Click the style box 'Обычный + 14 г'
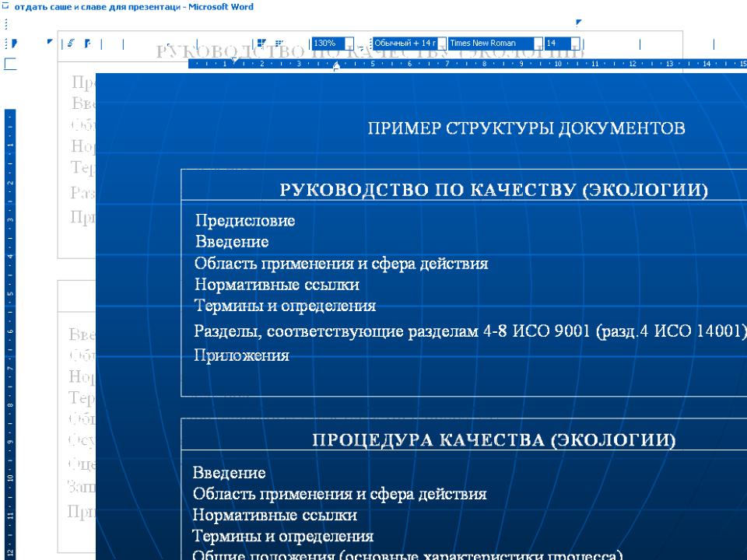 [409, 44]
